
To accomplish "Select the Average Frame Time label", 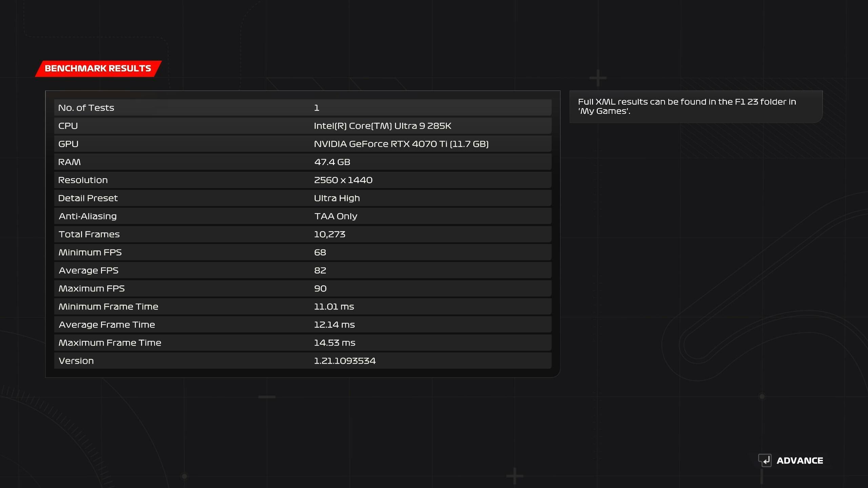I will point(107,325).
